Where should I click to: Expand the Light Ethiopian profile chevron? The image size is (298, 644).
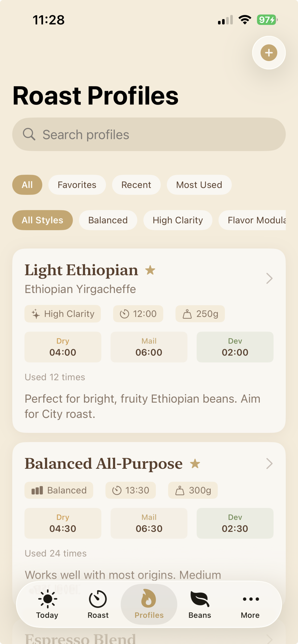point(269,278)
